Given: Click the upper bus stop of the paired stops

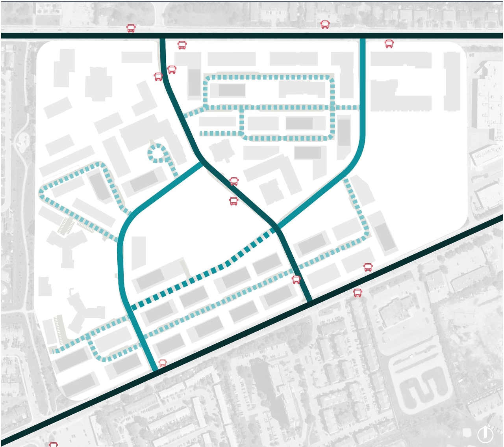Looking at the screenshot, I should 172,69.
